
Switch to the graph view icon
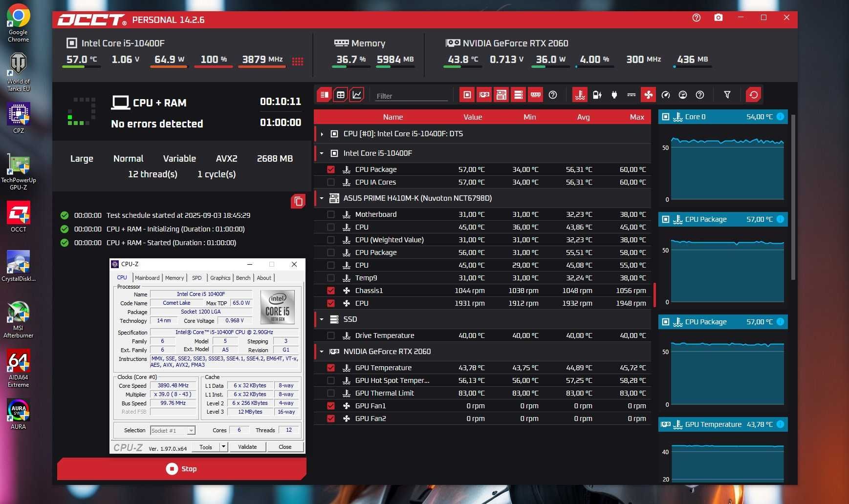click(x=357, y=95)
